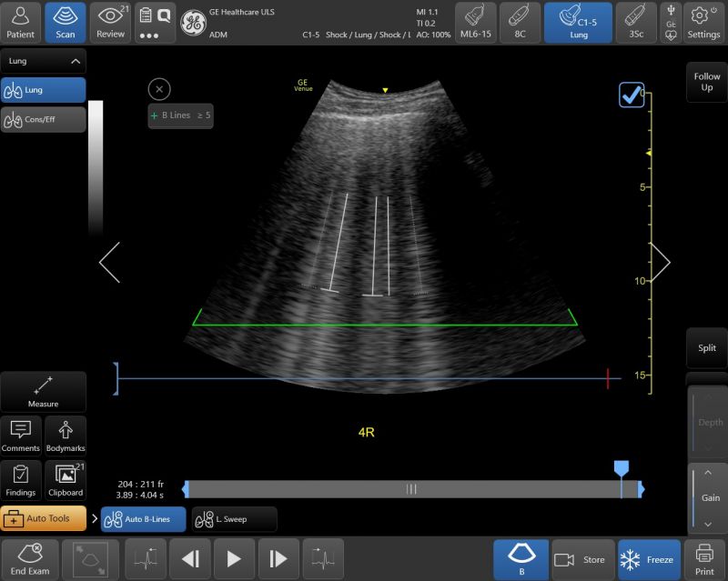This screenshot has height=581, width=728.
Task: Click the MI 1.1 readout
Action: pyautogui.click(x=427, y=12)
